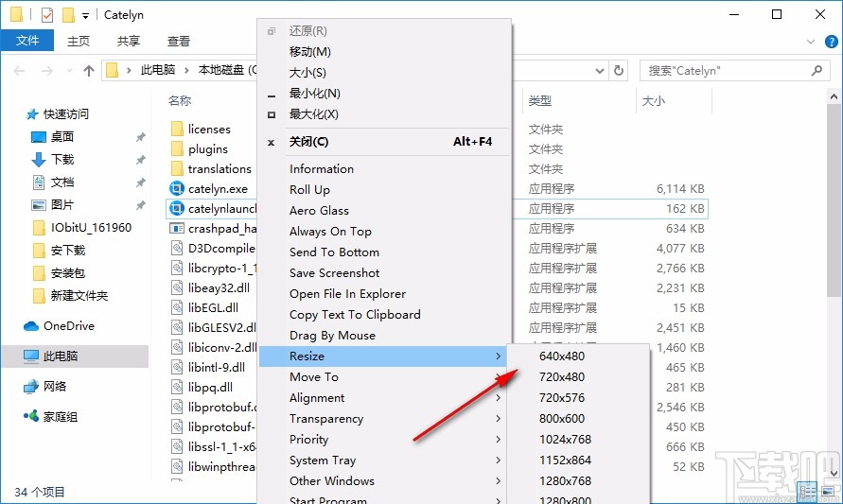Image resolution: width=843 pixels, height=504 pixels.
Task: Open the IObitU_161960 sidebar folder
Action: click(x=91, y=228)
